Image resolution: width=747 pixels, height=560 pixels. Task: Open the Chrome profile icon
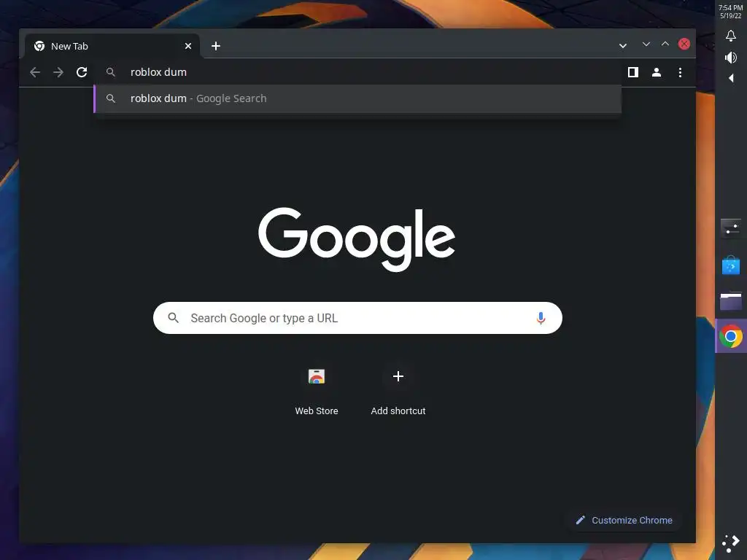[657, 72]
